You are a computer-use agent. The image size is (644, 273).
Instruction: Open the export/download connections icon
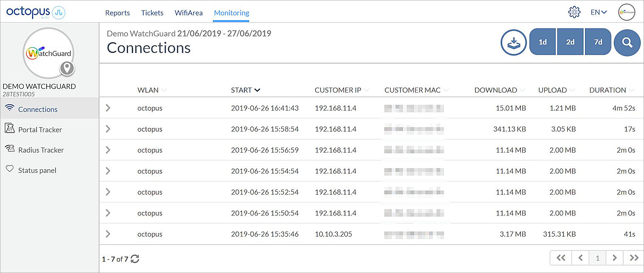tap(514, 42)
